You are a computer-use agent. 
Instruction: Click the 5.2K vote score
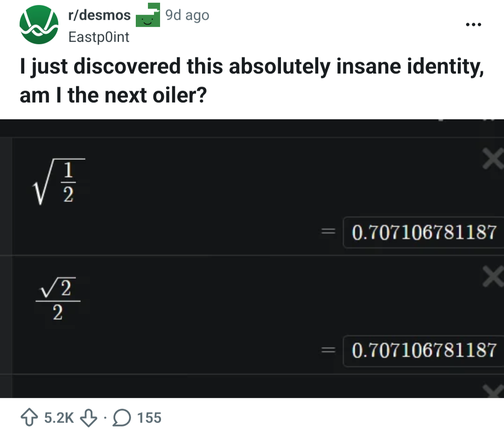(x=59, y=417)
